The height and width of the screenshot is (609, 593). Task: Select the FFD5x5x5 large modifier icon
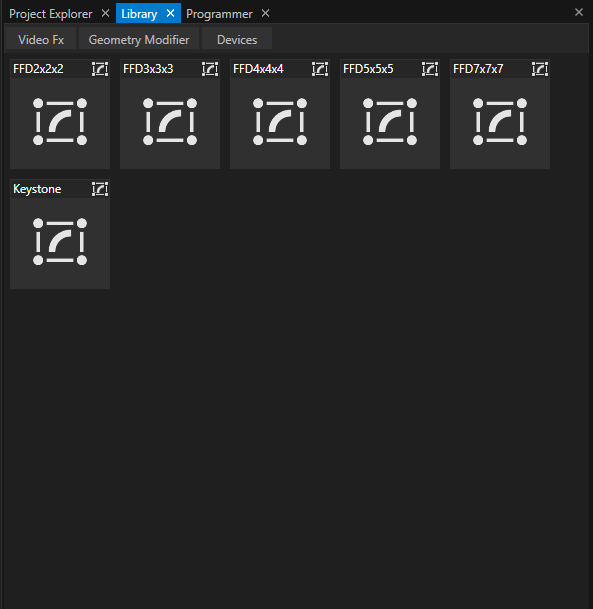pyautogui.click(x=390, y=122)
